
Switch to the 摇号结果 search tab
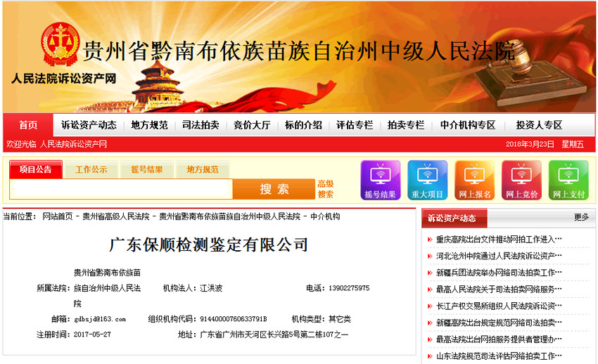click(146, 169)
